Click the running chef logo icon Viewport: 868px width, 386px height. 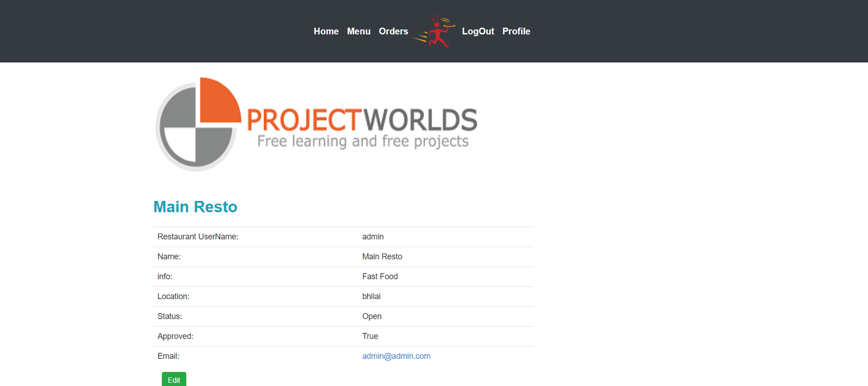click(x=435, y=31)
